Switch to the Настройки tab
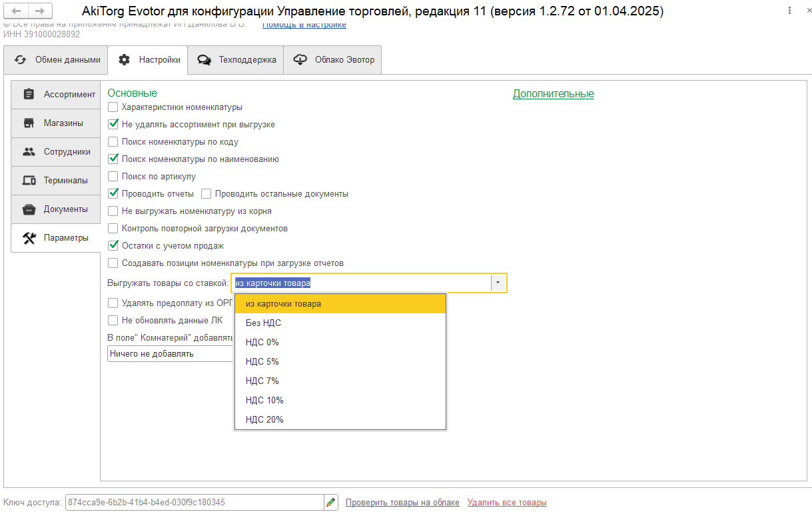812x516 pixels. click(x=148, y=60)
